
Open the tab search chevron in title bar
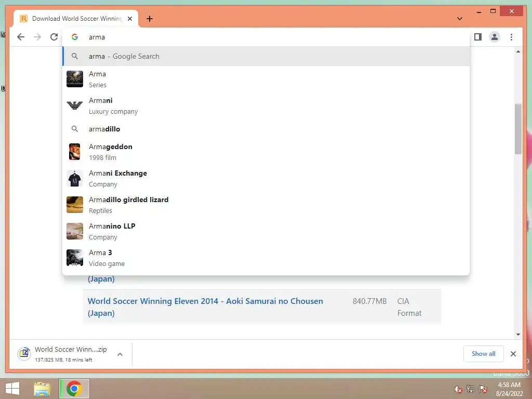pos(460,19)
